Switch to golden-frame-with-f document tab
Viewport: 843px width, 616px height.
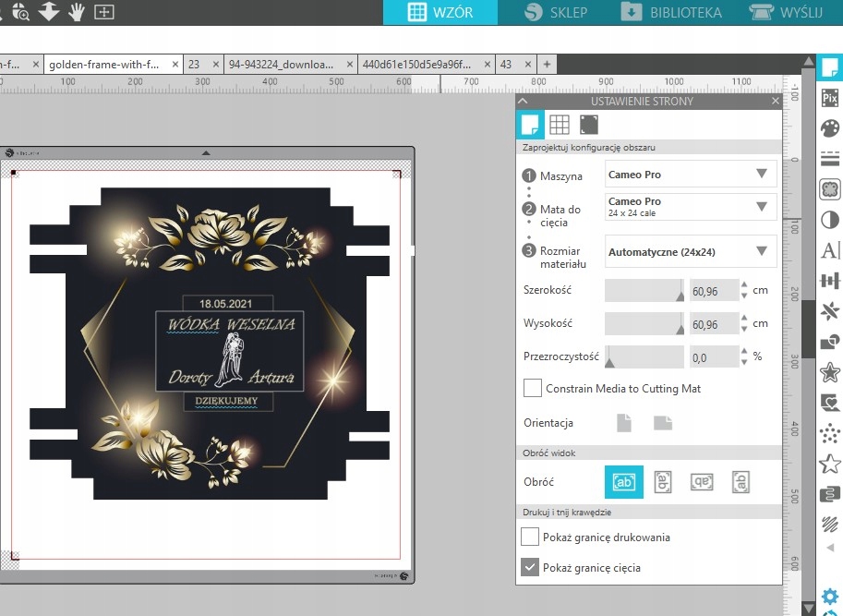click(104, 65)
